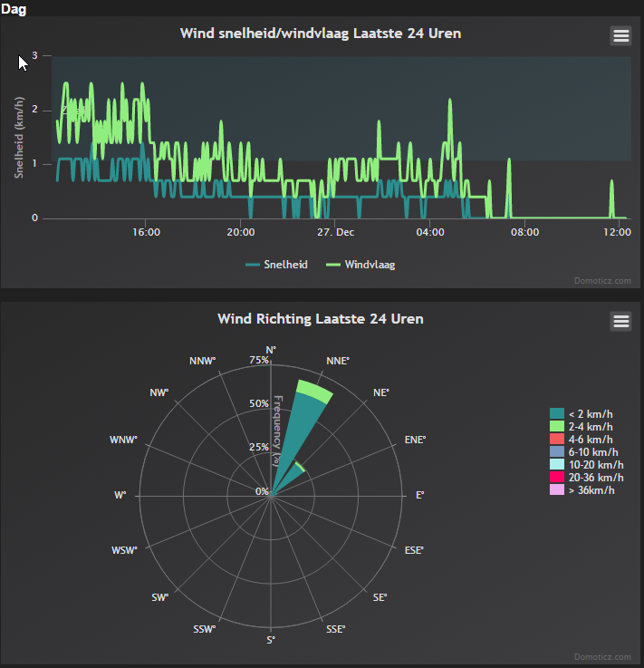Click the S° compass label
Screen dimensions: 644x668
271,640
